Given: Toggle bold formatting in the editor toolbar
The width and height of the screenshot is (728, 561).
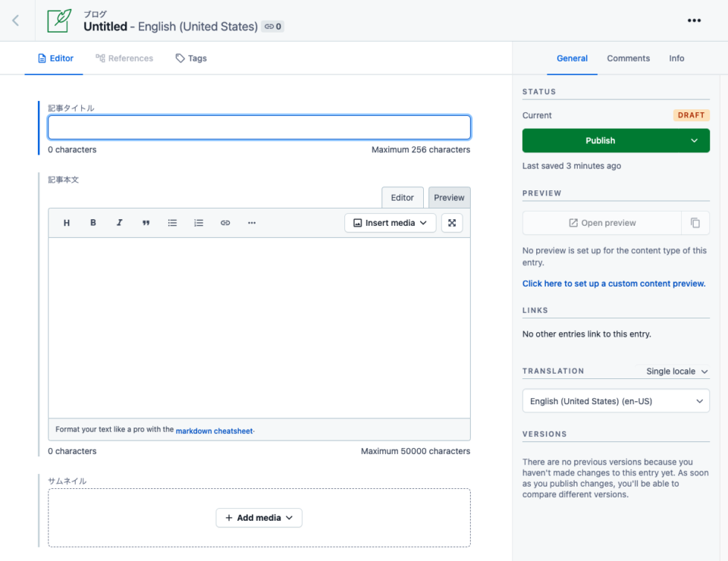Looking at the screenshot, I should [x=93, y=223].
